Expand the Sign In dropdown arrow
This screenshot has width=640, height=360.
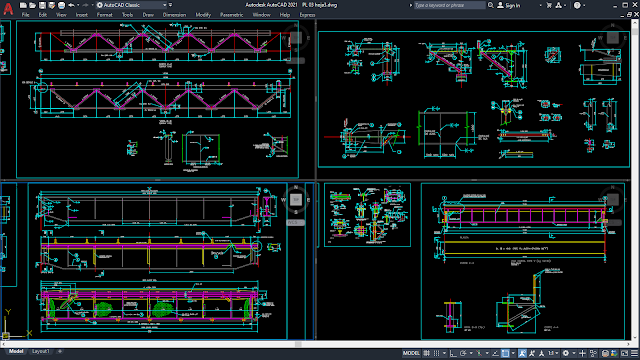tap(540, 5)
